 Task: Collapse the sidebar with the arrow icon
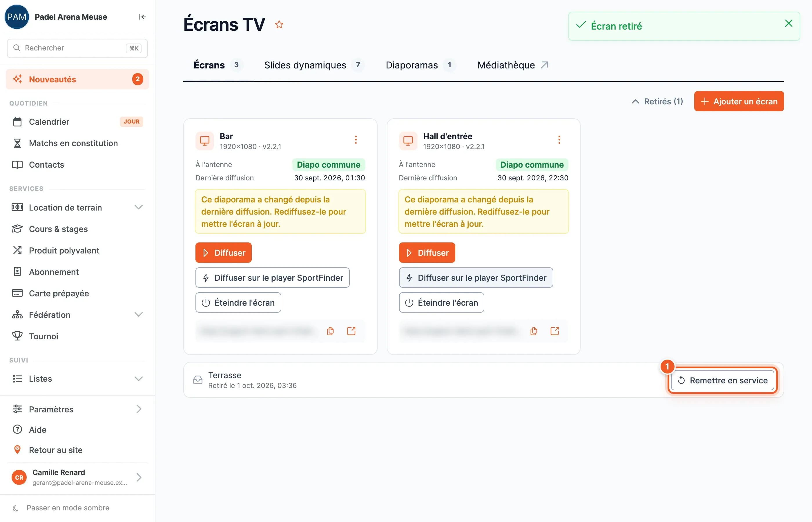[142, 17]
